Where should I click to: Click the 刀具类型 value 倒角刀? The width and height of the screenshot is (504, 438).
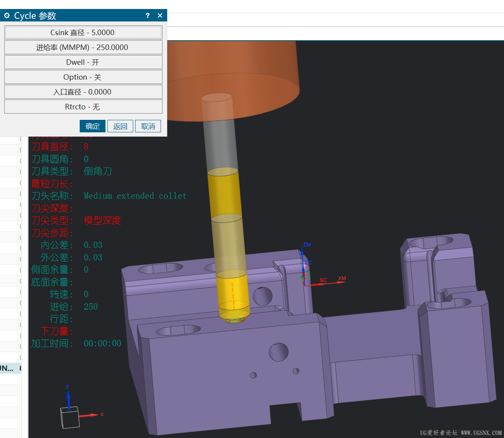click(98, 171)
